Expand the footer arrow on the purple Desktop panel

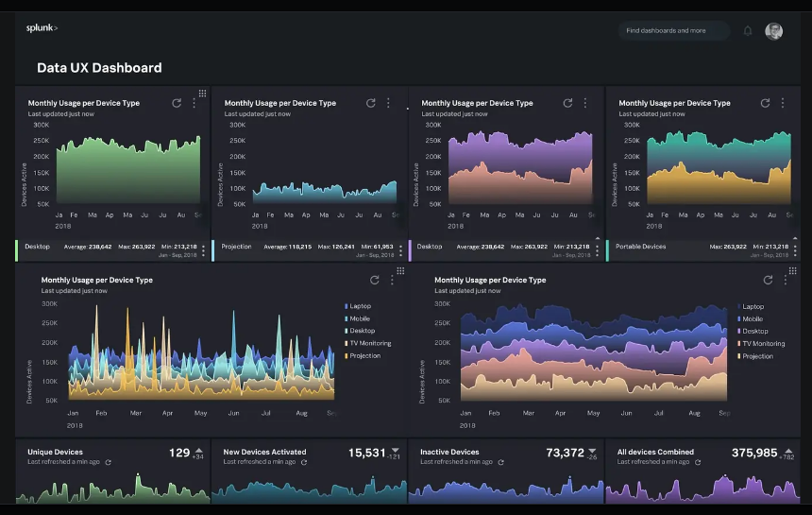(x=598, y=238)
